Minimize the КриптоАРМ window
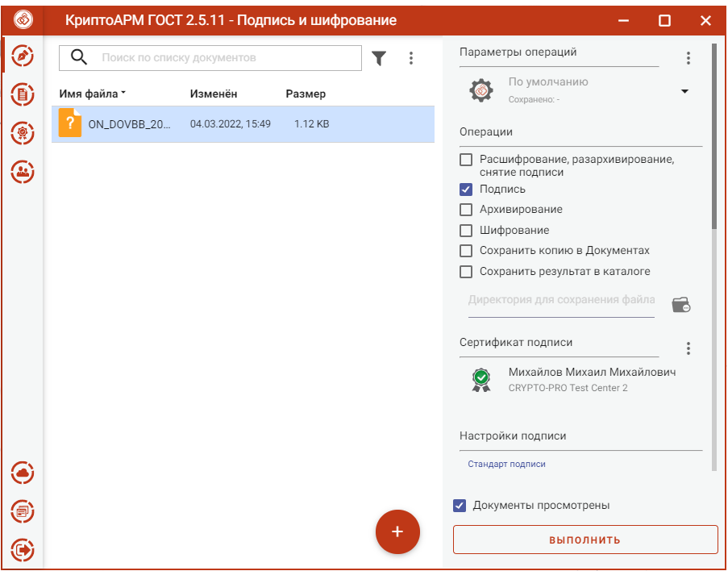The height and width of the screenshot is (571, 728). click(623, 20)
